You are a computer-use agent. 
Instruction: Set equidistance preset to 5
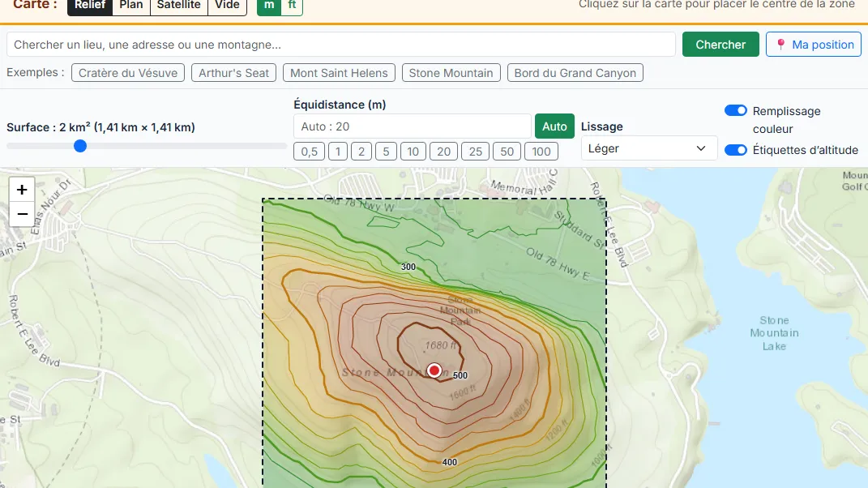[x=386, y=152]
